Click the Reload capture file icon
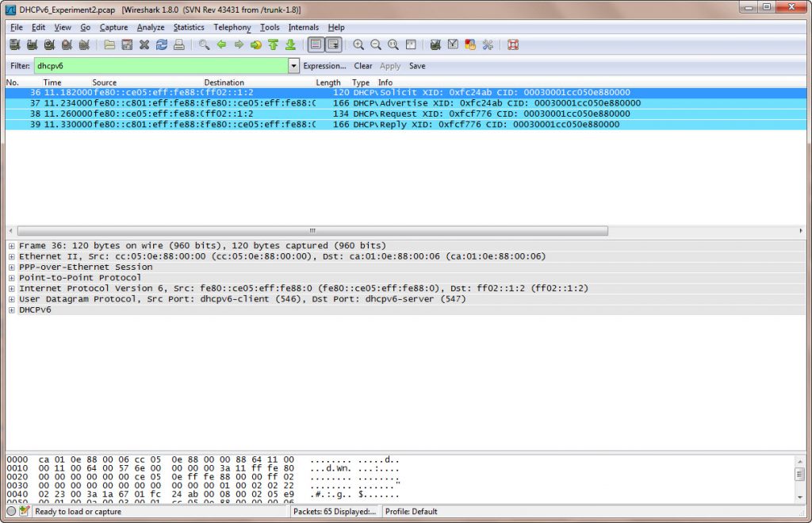The image size is (812, 523). [162, 45]
